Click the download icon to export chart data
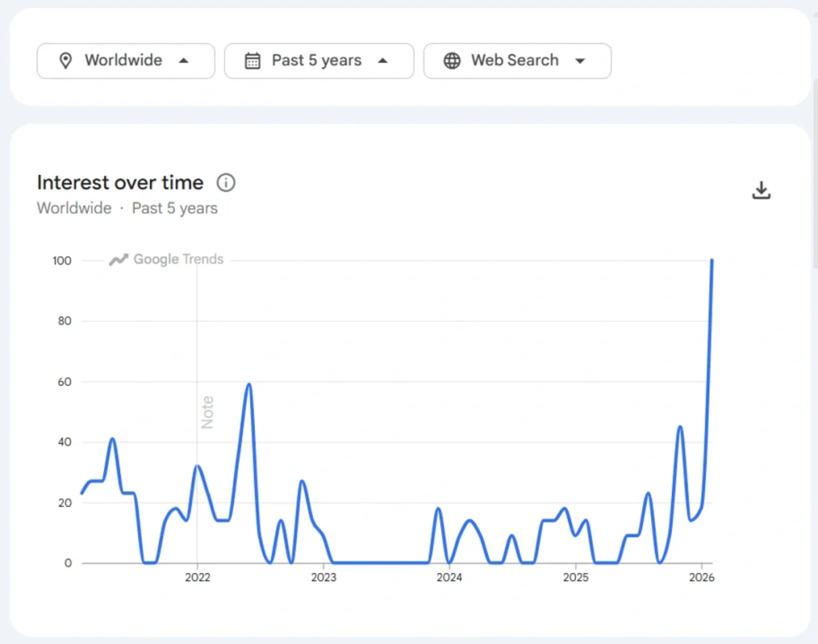The image size is (818, 644). (761, 190)
